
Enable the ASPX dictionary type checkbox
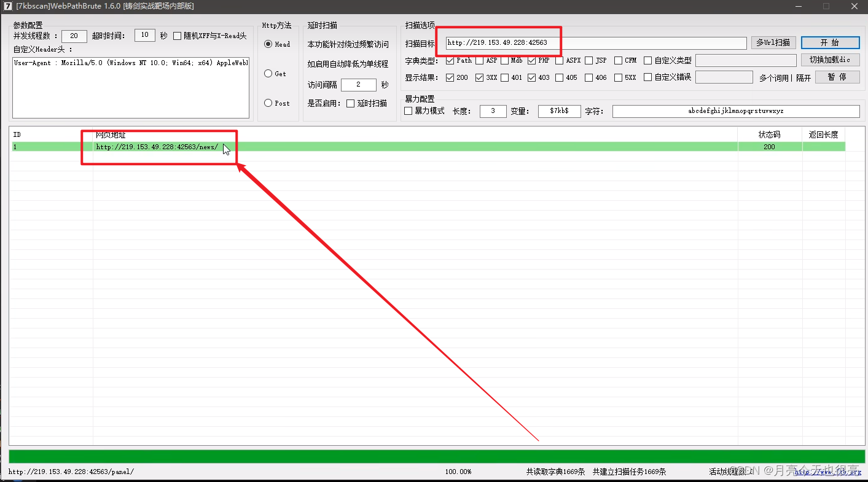click(560, 61)
